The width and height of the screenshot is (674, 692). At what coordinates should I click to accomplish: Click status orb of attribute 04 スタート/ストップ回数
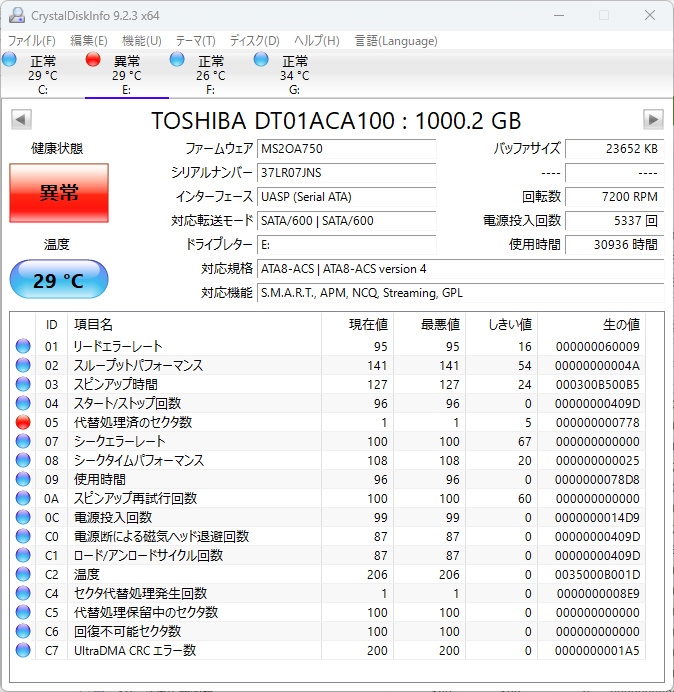[x=23, y=403]
